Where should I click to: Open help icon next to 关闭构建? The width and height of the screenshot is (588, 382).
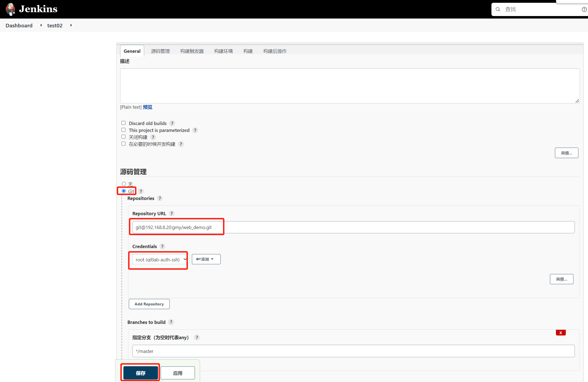(x=153, y=137)
